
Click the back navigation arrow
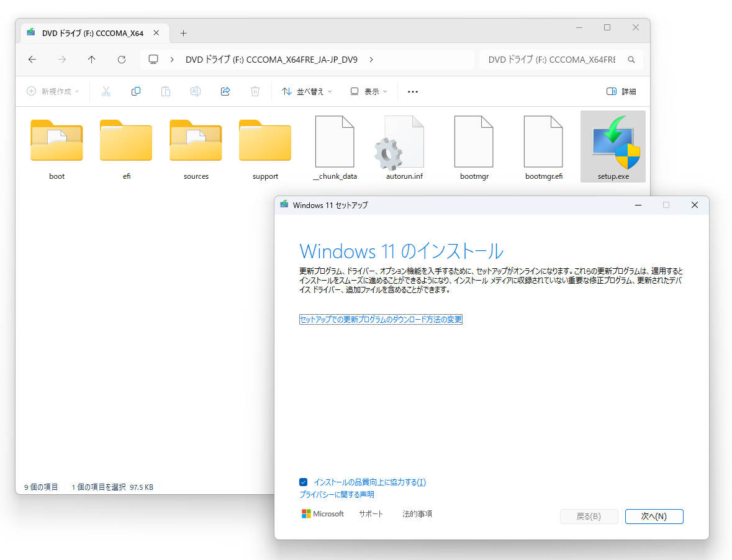tap(32, 60)
